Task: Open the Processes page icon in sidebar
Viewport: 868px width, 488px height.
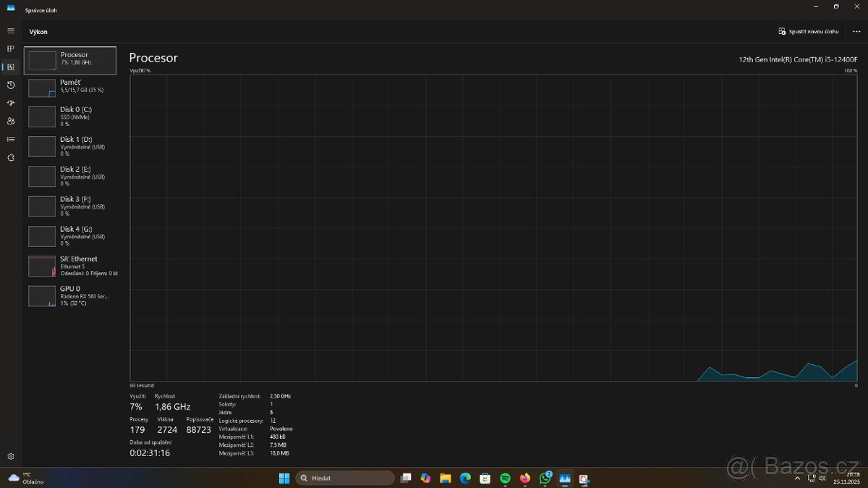Action: point(11,49)
